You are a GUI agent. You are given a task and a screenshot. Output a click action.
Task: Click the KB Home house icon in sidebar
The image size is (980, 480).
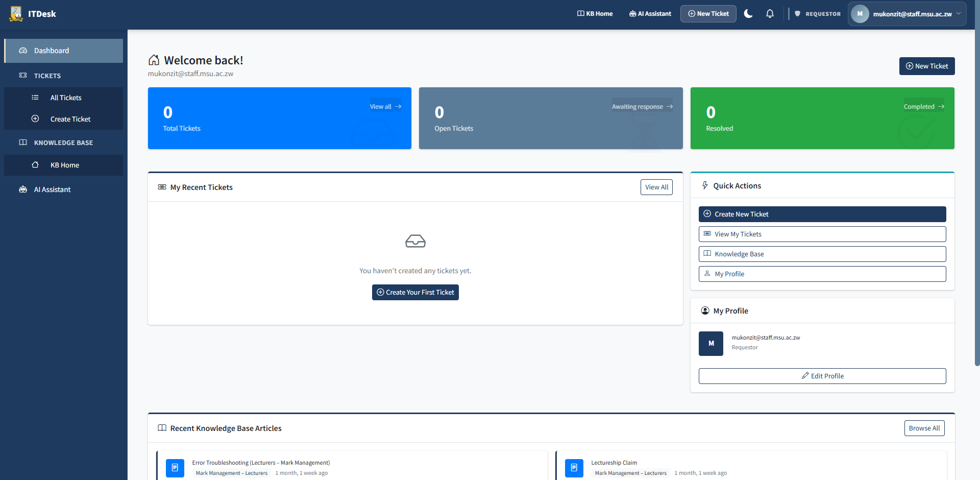35,164
